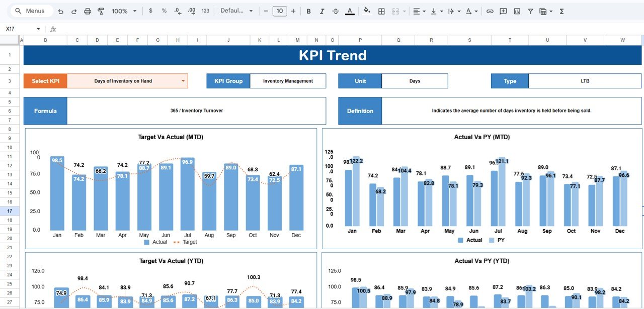
Task: Toggle strikethrough formatting
Action: coord(336,11)
